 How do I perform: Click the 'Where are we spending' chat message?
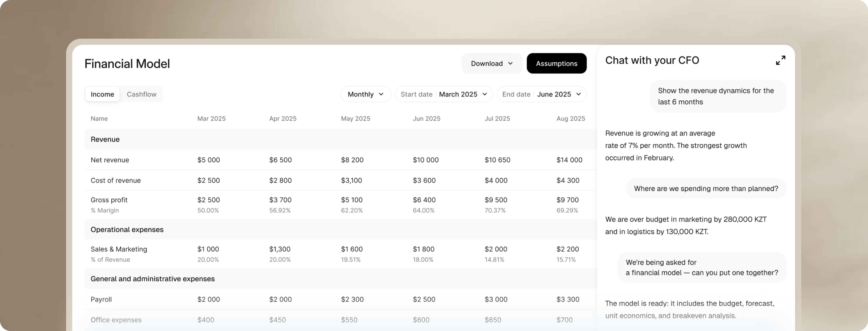click(706, 189)
